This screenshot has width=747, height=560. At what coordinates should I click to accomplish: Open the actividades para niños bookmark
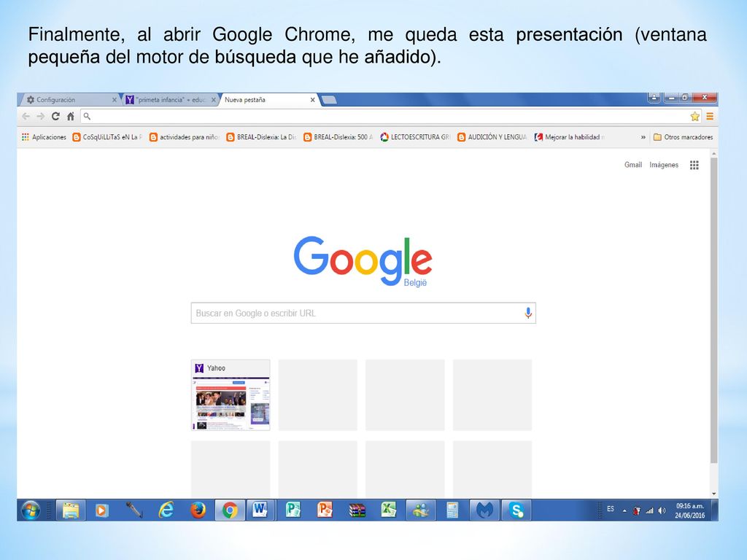pos(184,137)
